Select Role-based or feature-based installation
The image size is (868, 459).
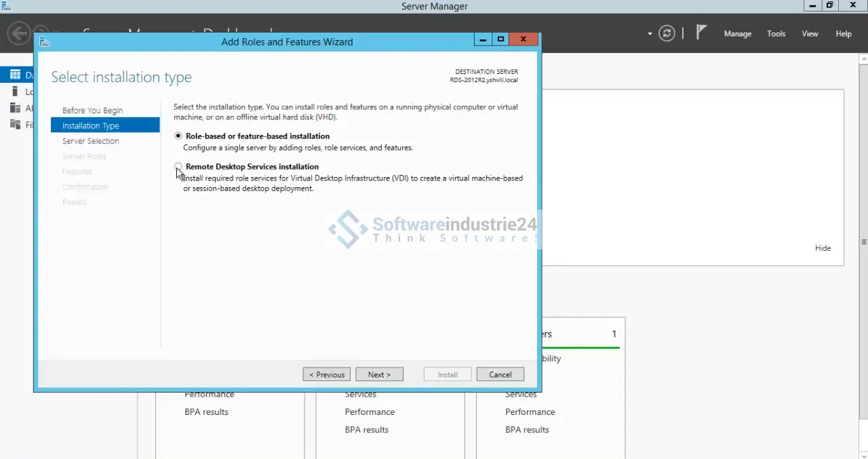[x=178, y=136]
